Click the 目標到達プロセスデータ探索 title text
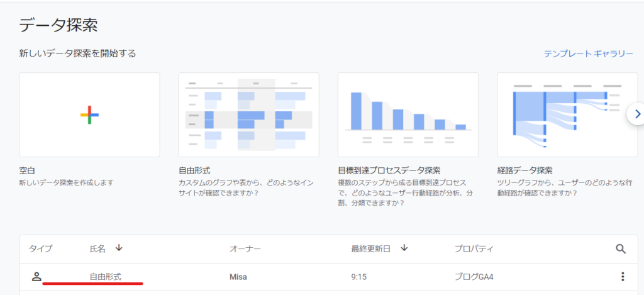 (x=389, y=170)
